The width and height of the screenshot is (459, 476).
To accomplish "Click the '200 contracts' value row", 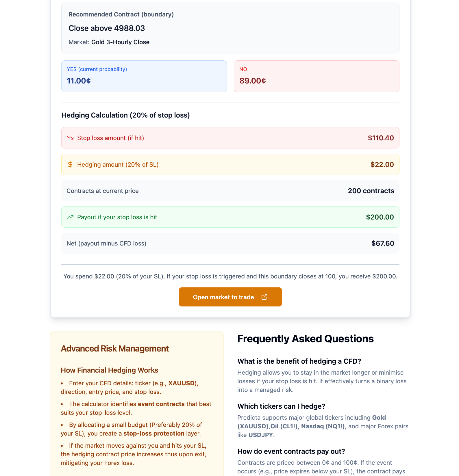I will pyautogui.click(x=371, y=191).
